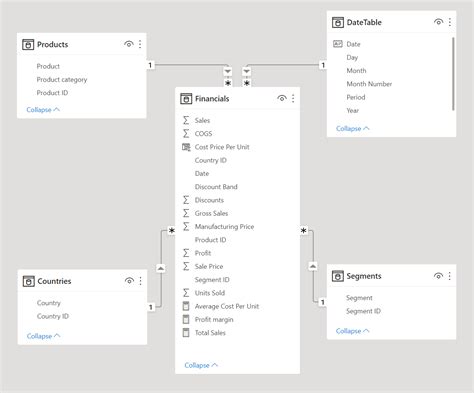Open the Segments table more options menu

449,276
